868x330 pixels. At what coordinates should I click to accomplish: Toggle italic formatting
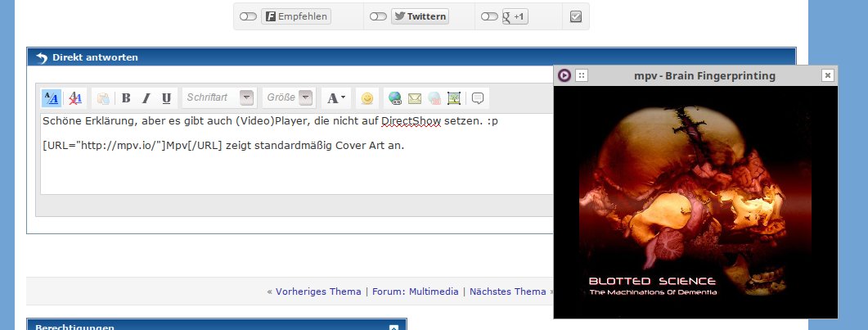click(146, 98)
